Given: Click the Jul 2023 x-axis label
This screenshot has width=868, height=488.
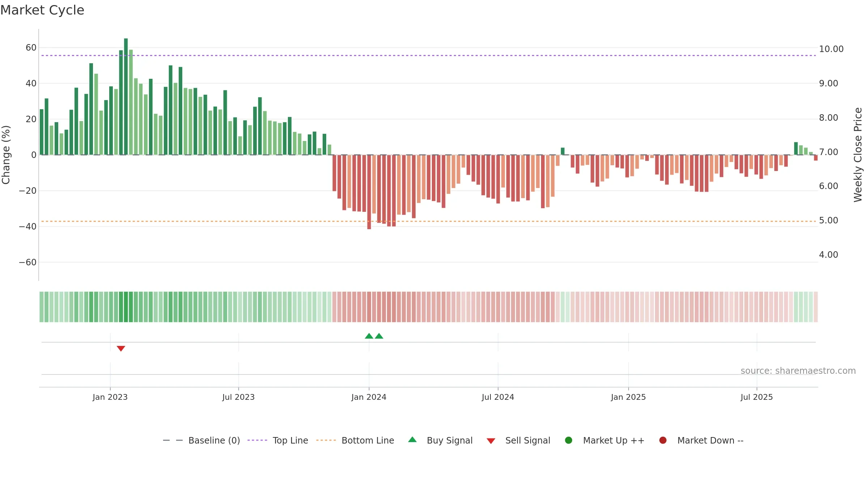Looking at the screenshot, I should pos(238,397).
